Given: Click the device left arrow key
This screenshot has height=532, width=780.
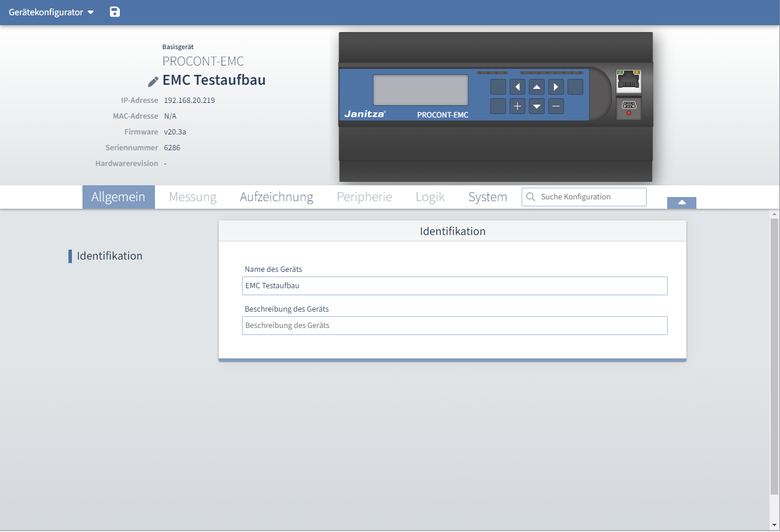Looking at the screenshot, I should (517, 87).
